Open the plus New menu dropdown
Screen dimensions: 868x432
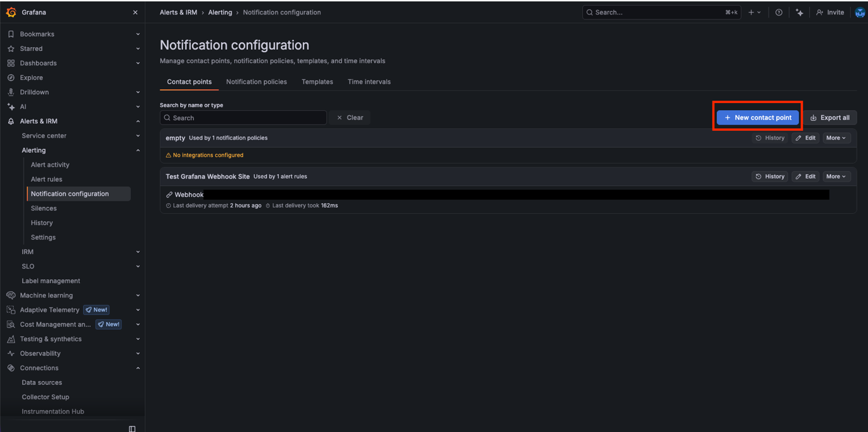tap(754, 12)
